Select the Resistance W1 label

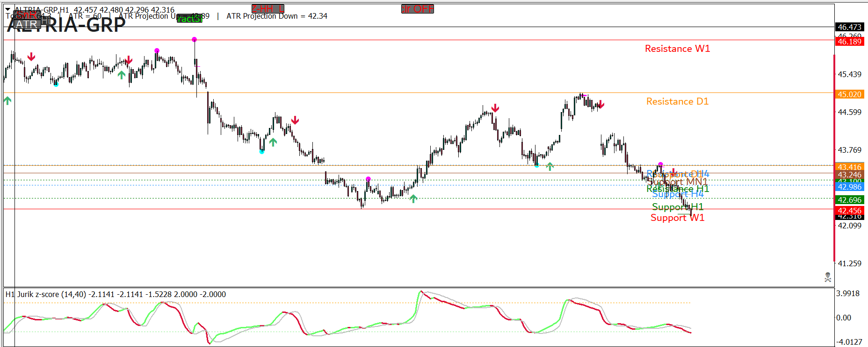pyautogui.click(x=677, y=49)
